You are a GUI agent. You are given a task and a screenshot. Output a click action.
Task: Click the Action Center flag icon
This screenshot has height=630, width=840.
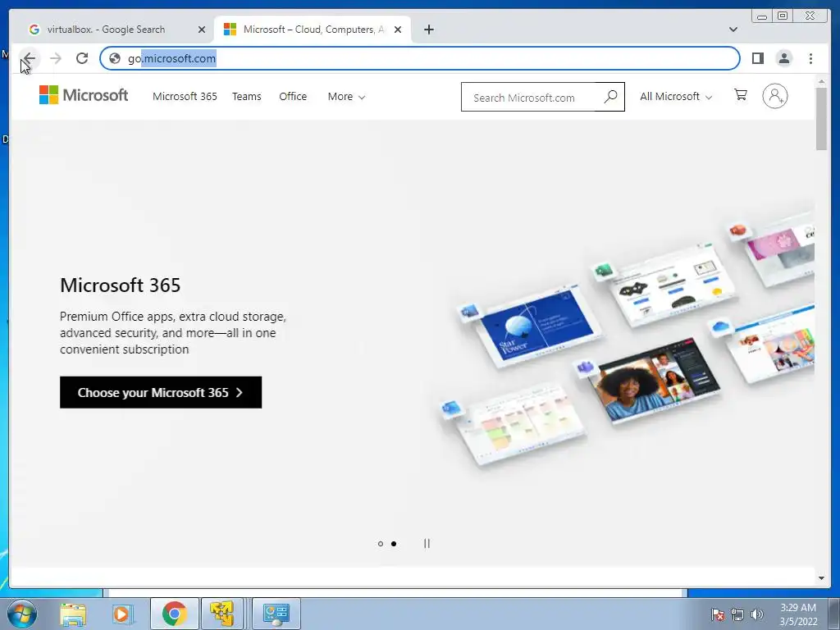[718, 614]
